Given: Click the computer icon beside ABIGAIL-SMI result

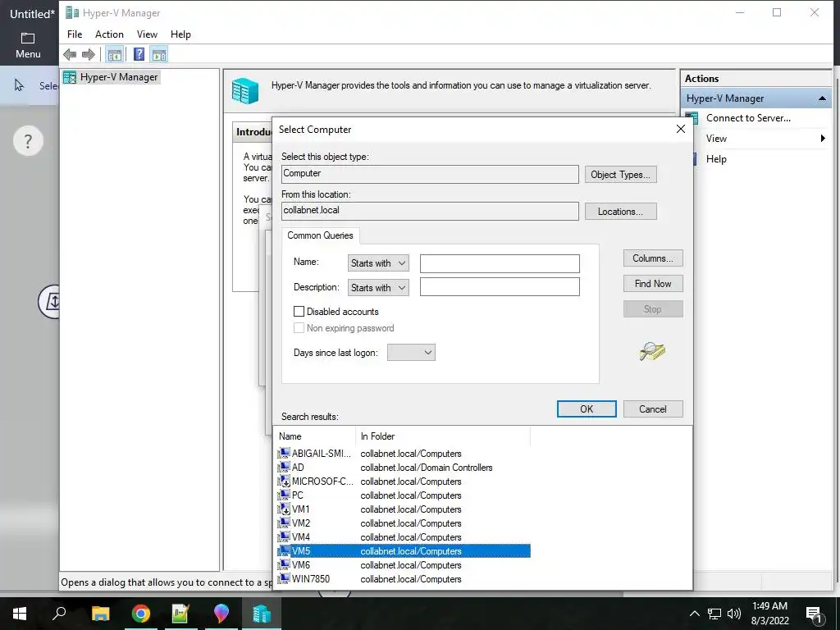Looking at the screenshot, I should click(x=284, y=453).
